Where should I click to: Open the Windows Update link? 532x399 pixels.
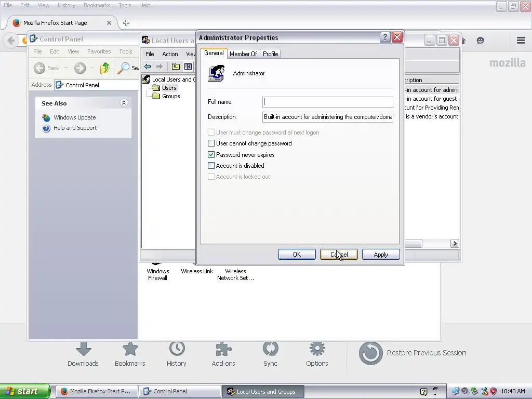pos(75,117)
